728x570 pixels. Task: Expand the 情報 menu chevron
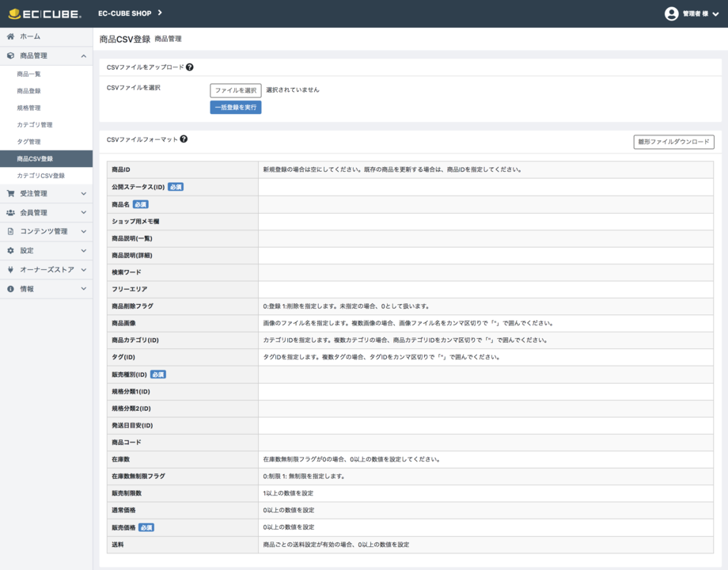[x=84, y=288]
